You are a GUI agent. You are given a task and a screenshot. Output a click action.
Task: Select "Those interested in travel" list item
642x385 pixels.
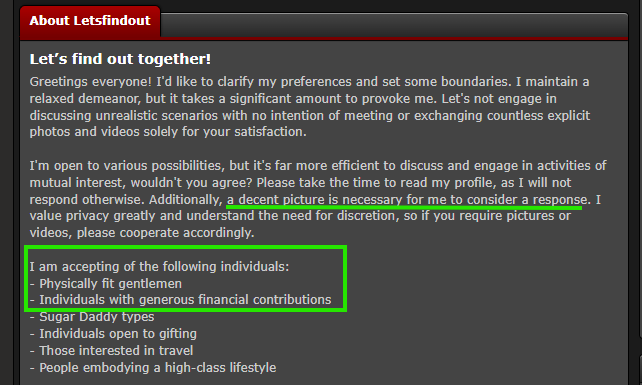[111, 351]
